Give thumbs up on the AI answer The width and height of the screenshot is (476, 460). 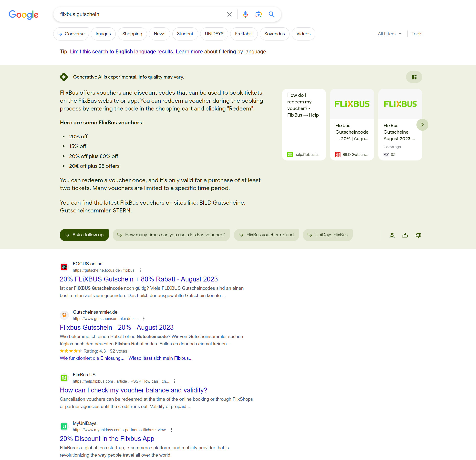pos(405,235)
